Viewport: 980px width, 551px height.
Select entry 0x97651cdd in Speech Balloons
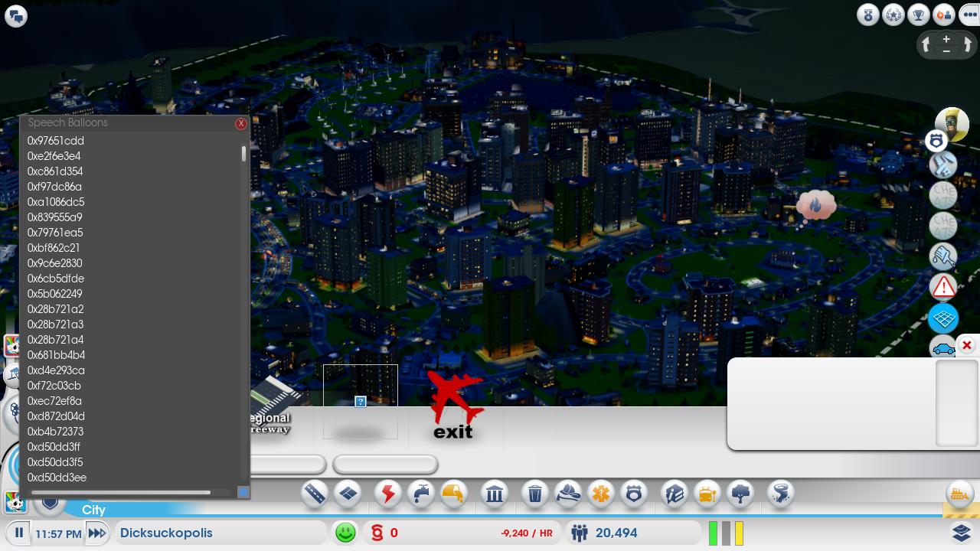pyautogui.click(x=56, y=141)
